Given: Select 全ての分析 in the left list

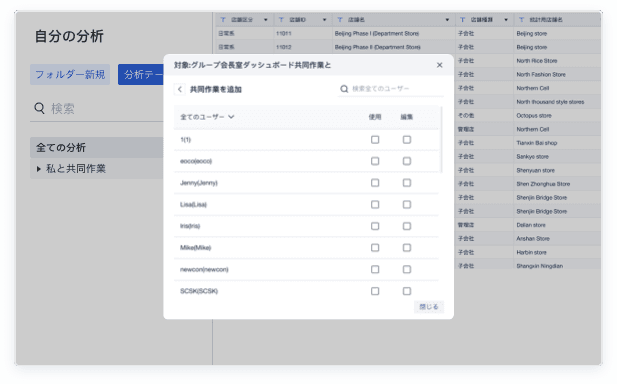Looking at the screenshot, I should point(97,148).
